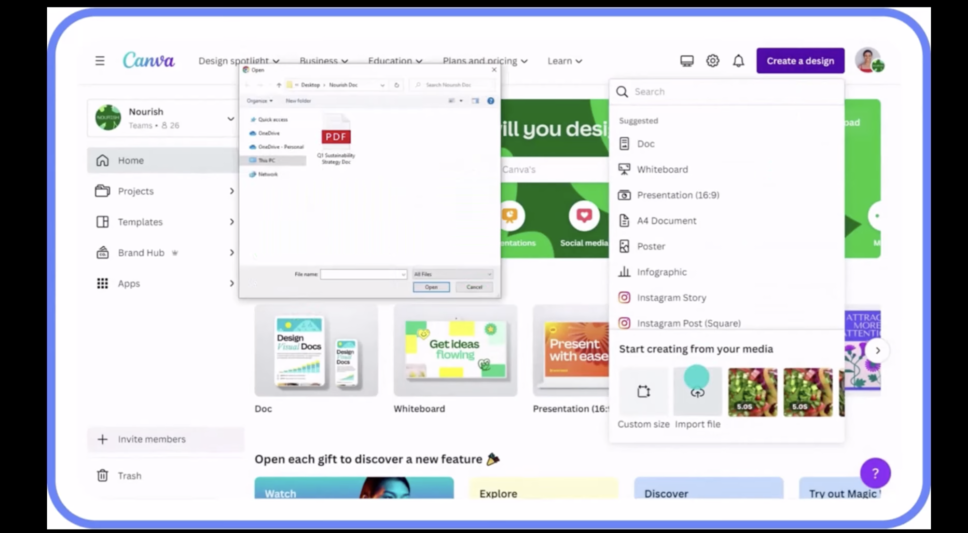
Task: Click the help icon in the Open dialog
Action: click(x=491, y=101)
